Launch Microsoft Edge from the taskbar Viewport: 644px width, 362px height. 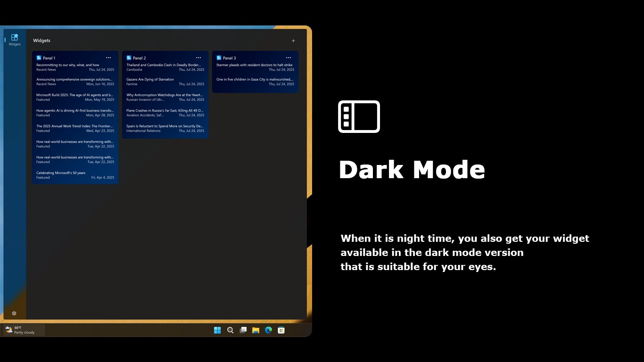269,330
